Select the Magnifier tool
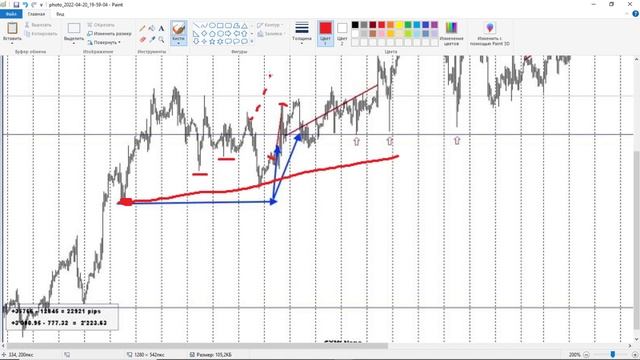 pos(161,39)
